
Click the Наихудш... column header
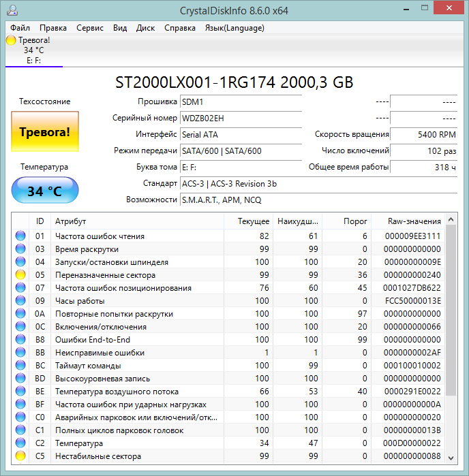pos(298,221)
